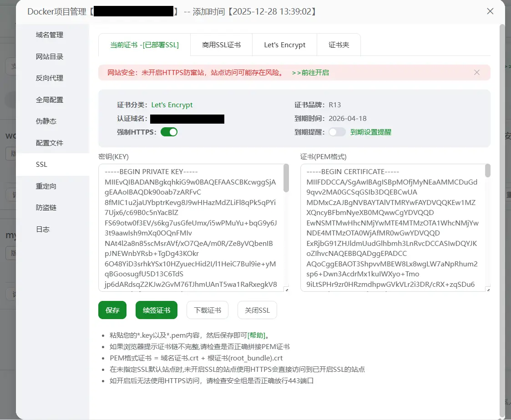Open 配置文件 in the sidebar
The image size is (511, 420).
(x=50, y=143)
